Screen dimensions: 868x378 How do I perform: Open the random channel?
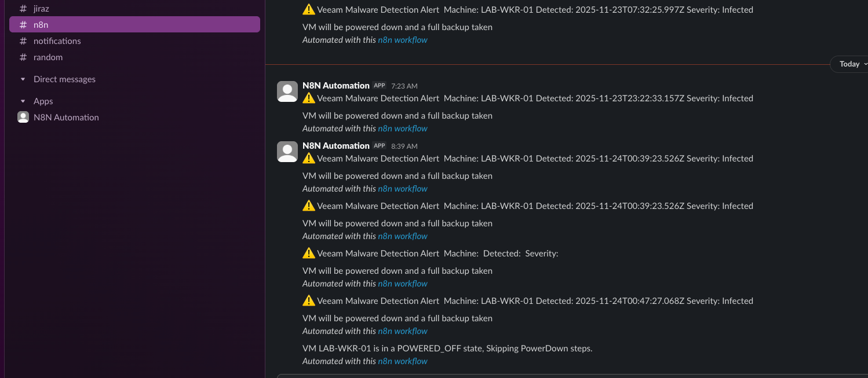pyautogui.click(x=48, y=57)
